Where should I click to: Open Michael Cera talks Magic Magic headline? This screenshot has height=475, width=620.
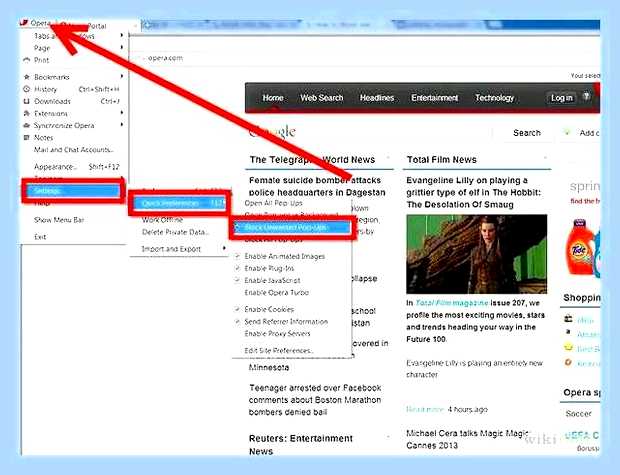coord(468,439)
